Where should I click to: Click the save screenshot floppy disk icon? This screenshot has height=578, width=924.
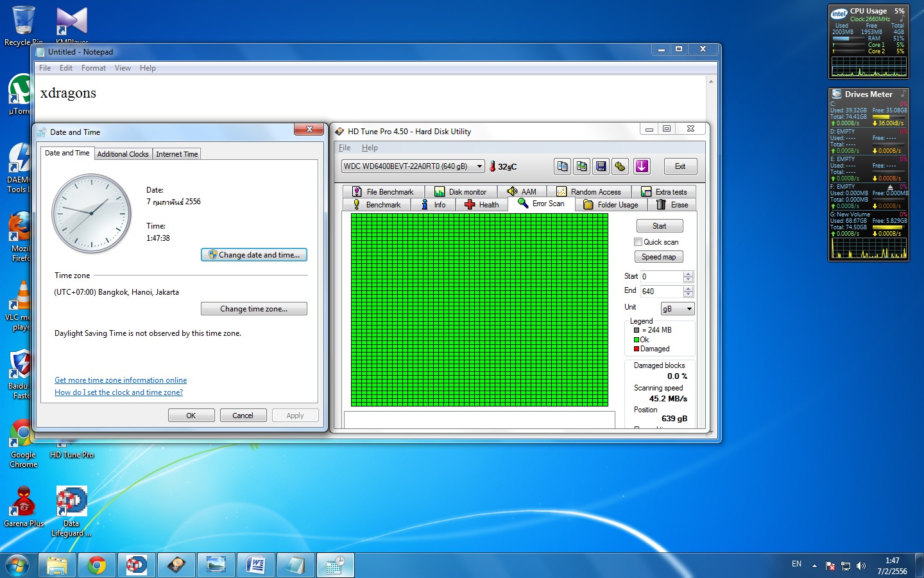(601, 166)
